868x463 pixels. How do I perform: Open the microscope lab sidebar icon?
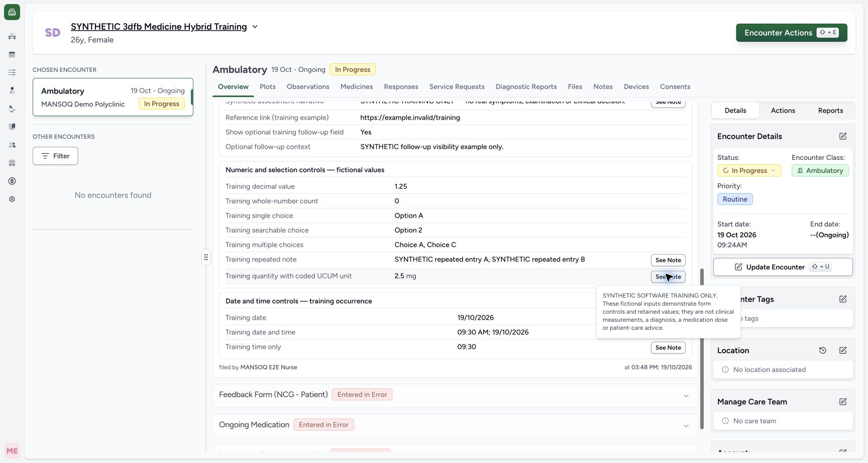[12, 109]
